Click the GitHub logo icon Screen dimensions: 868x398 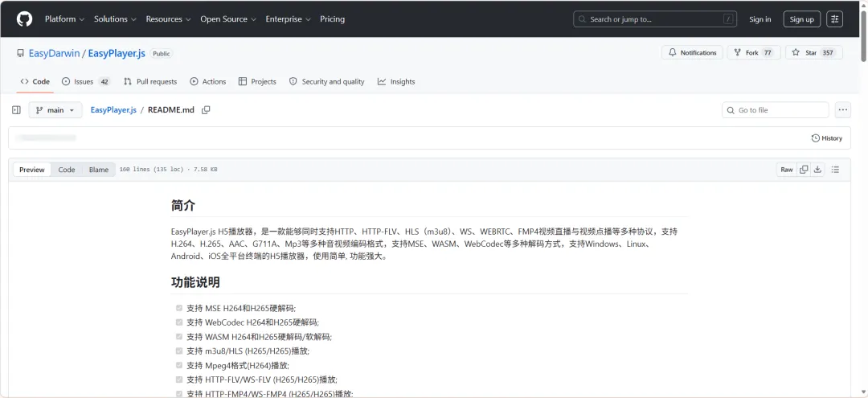click(24, 18)
